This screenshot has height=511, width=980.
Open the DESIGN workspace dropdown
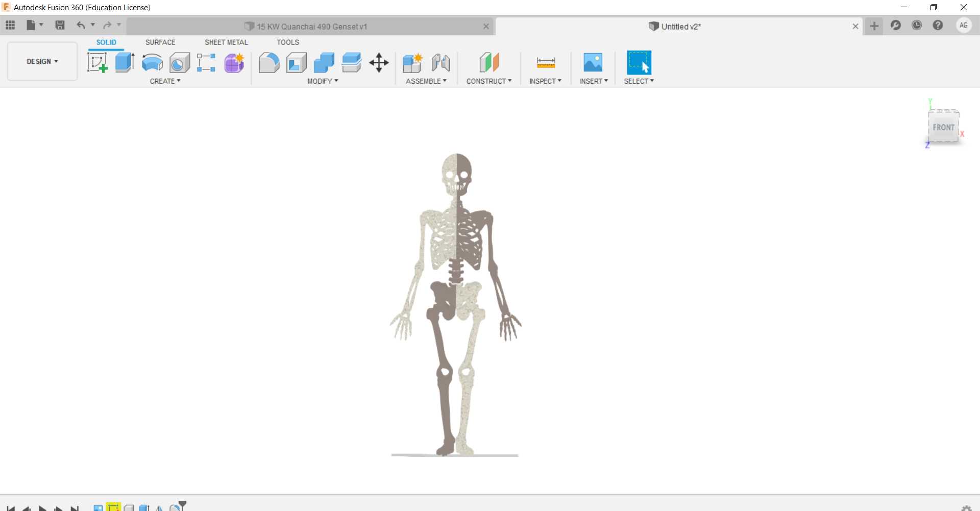coord(42,61)
